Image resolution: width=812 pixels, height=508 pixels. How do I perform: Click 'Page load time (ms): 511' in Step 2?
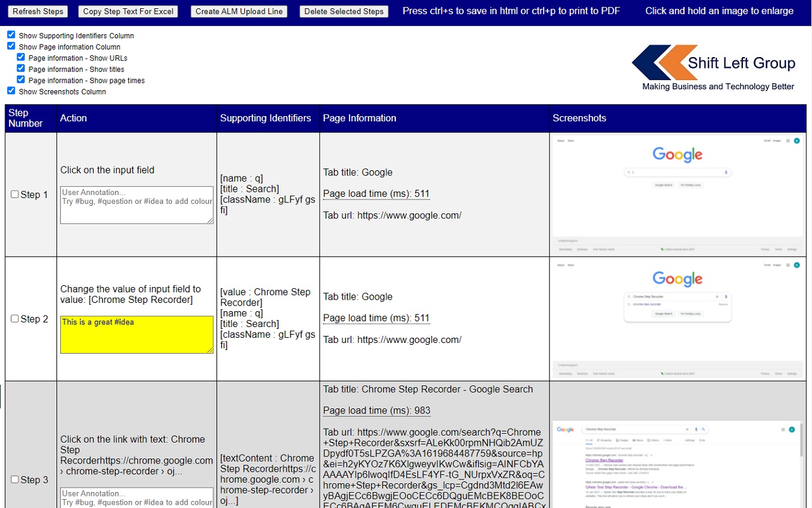pos(377,318)
